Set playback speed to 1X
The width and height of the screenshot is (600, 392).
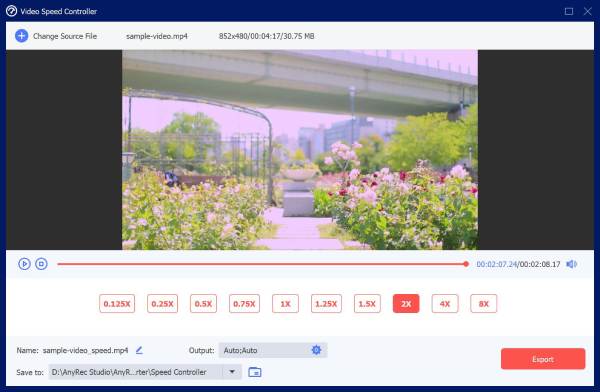tap(285, 304)
